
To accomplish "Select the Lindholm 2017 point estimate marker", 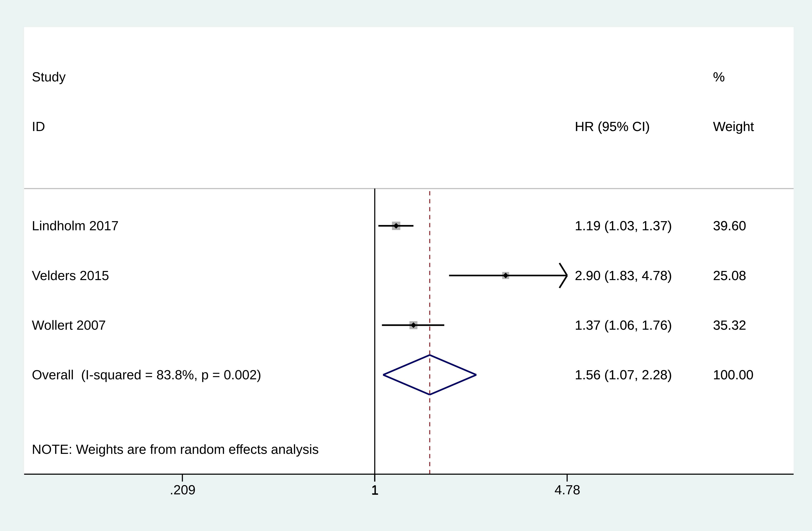I will pos(396,226).
